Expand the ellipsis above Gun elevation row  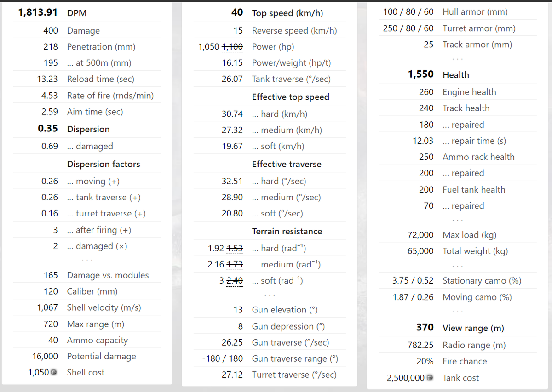(270, 295)
